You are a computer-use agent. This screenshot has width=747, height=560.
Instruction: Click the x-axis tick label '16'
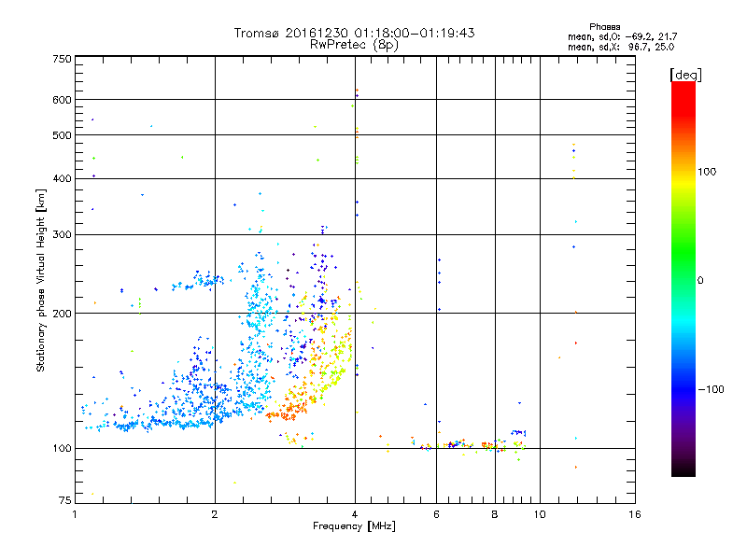point(635,514)
